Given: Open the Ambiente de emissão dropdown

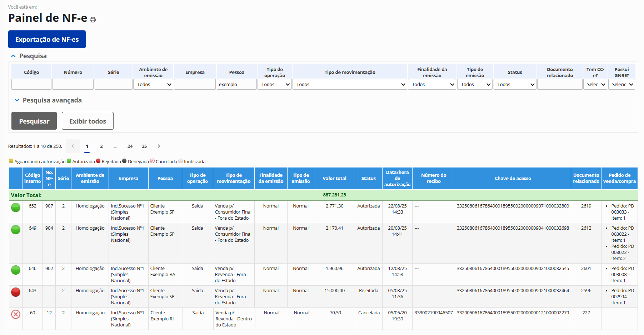Looking at the screenshot, I should click(153, 85).
